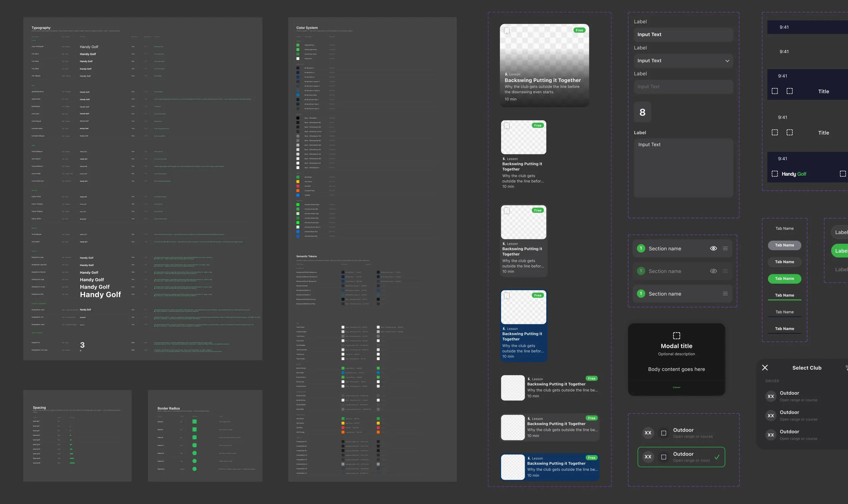Click the dashed placeholder icon above Modal title
The height and width of the screenshot is (504, 848).
click(x=676, y=336)
